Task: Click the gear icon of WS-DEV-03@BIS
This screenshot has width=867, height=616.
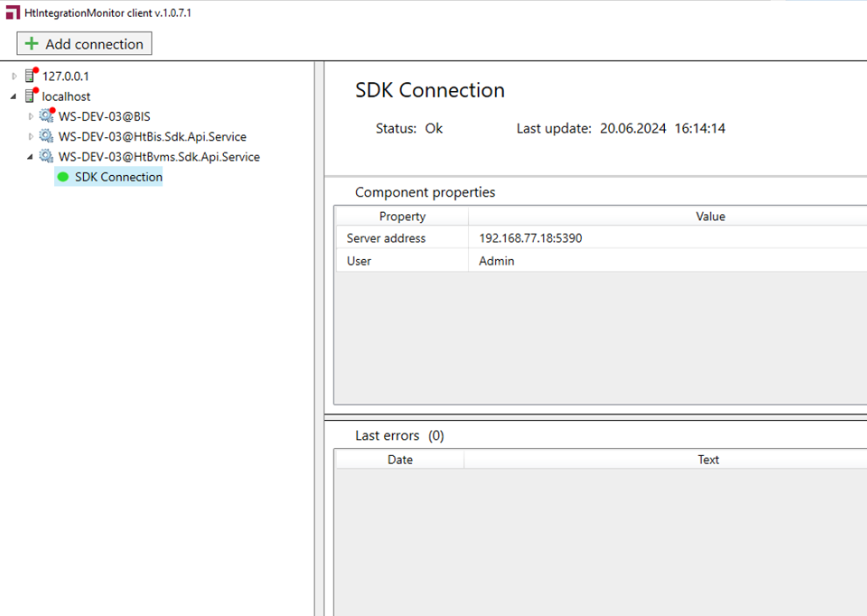Action: [x=46, y=115]
